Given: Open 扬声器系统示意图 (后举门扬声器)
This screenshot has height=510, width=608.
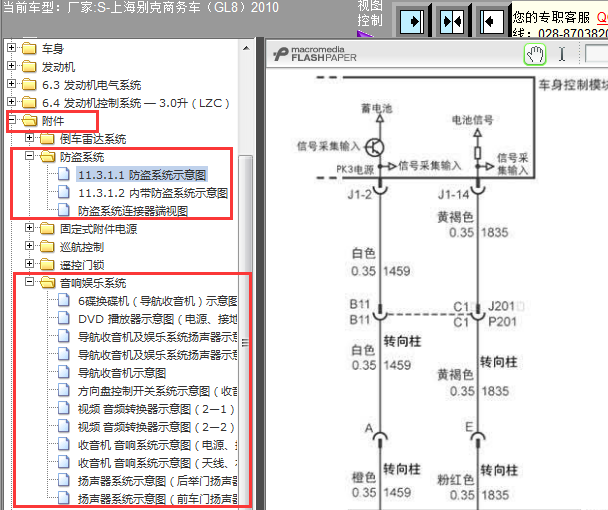Looking at the screenshot, I should [157, 481].
